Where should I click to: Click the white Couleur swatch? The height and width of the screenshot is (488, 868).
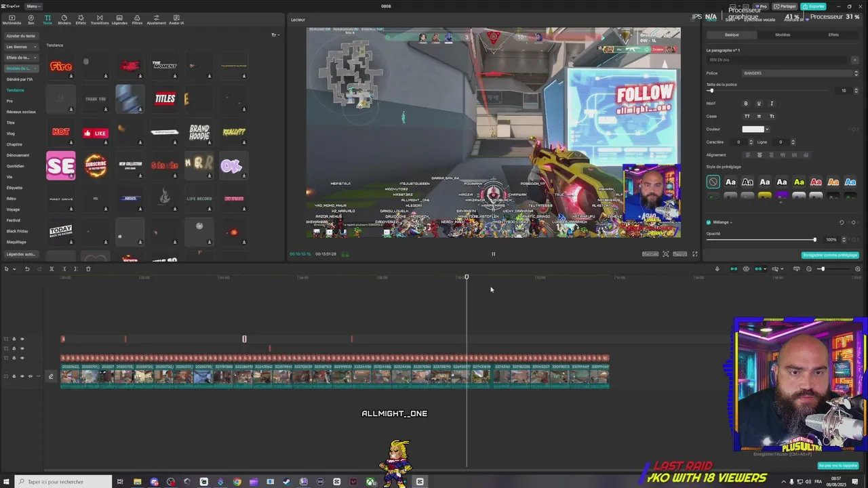click(x=752, y=129)
